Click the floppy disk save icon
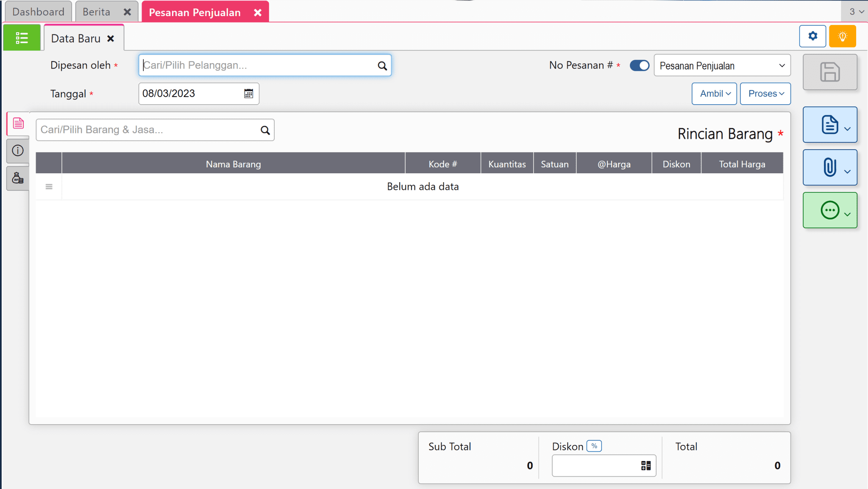The image size is (868, 489). tap(829, 72)
